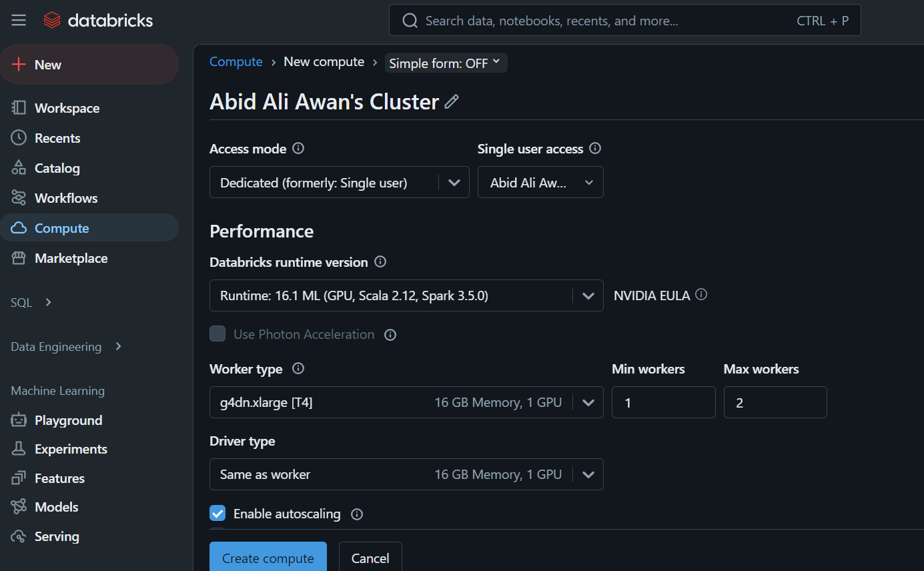
Task: Click the Serving icon in sidebar
Action: 19,536
